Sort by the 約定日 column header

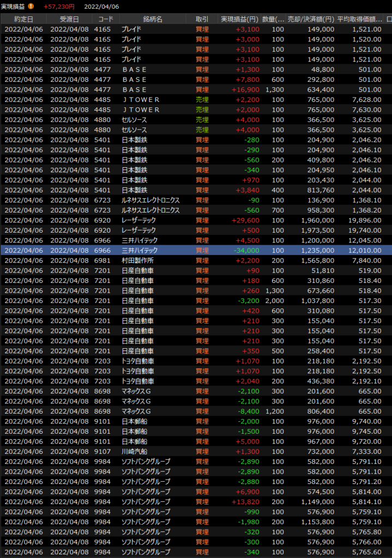[x=23, y=19]
